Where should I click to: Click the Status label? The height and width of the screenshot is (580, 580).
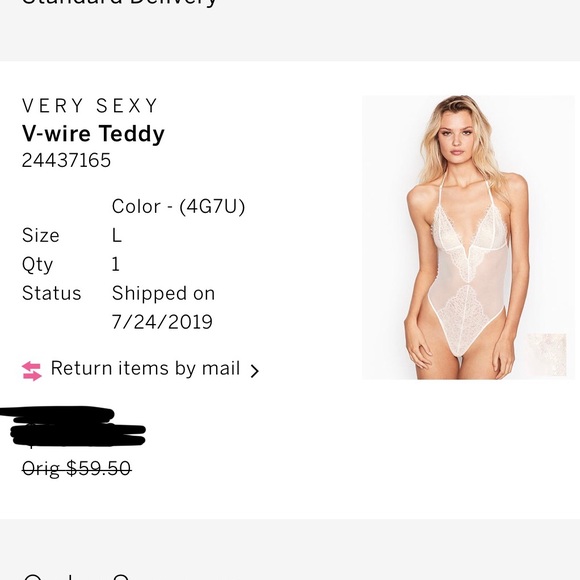pos(51,293)
